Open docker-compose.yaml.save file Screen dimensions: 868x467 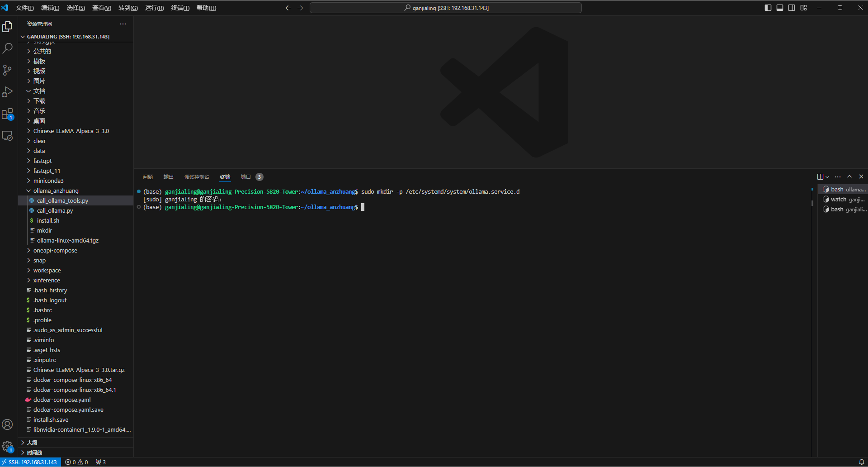coord(75,410)
